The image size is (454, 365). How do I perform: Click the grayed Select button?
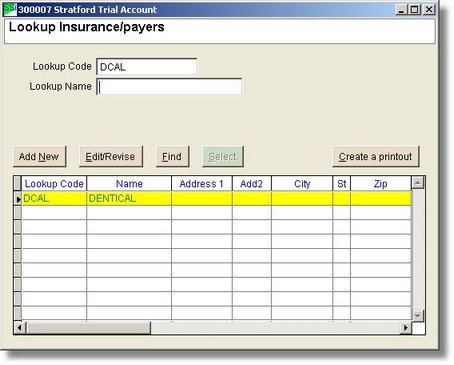[x=223, y=156]
